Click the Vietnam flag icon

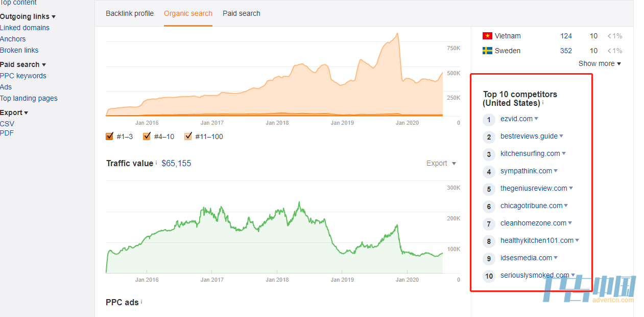pyautogui.click(x=487, y=36)
